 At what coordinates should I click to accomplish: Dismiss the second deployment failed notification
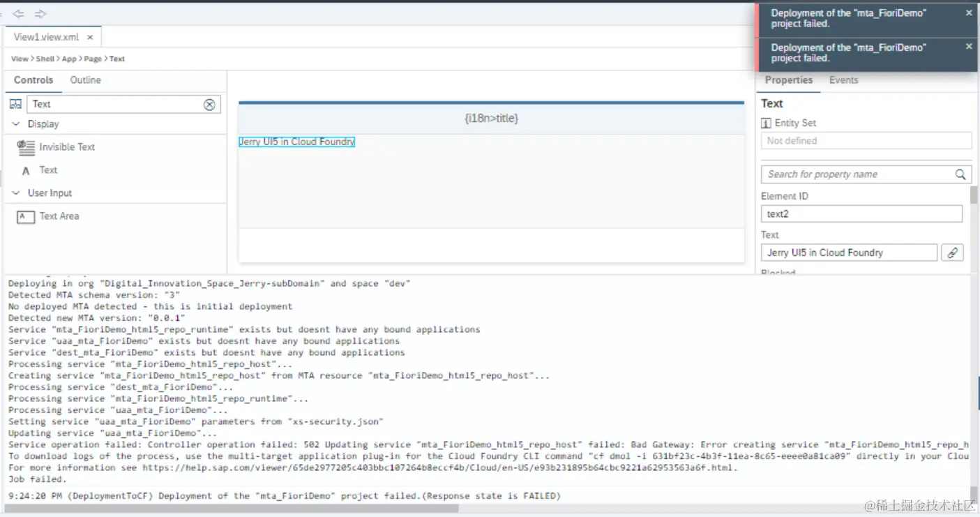(969, 46)
